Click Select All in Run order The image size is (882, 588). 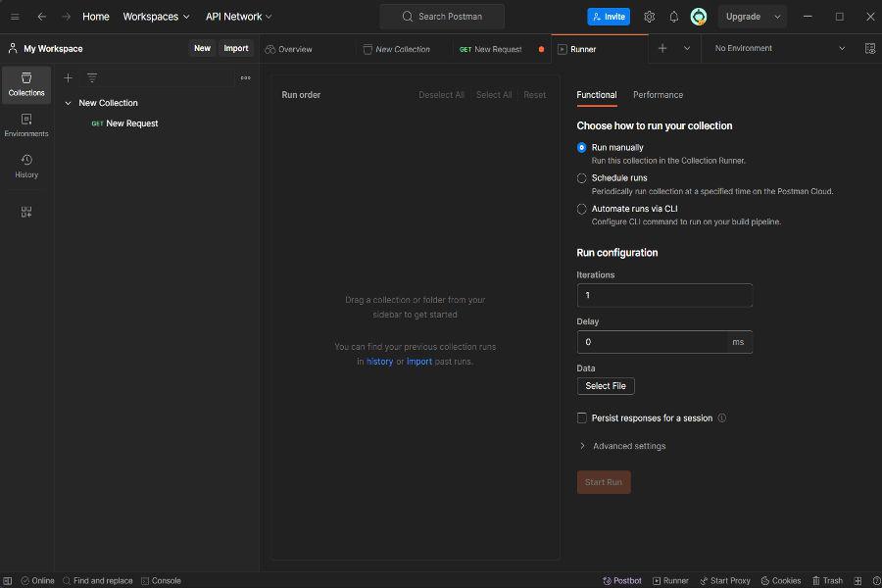coord(494,95)
